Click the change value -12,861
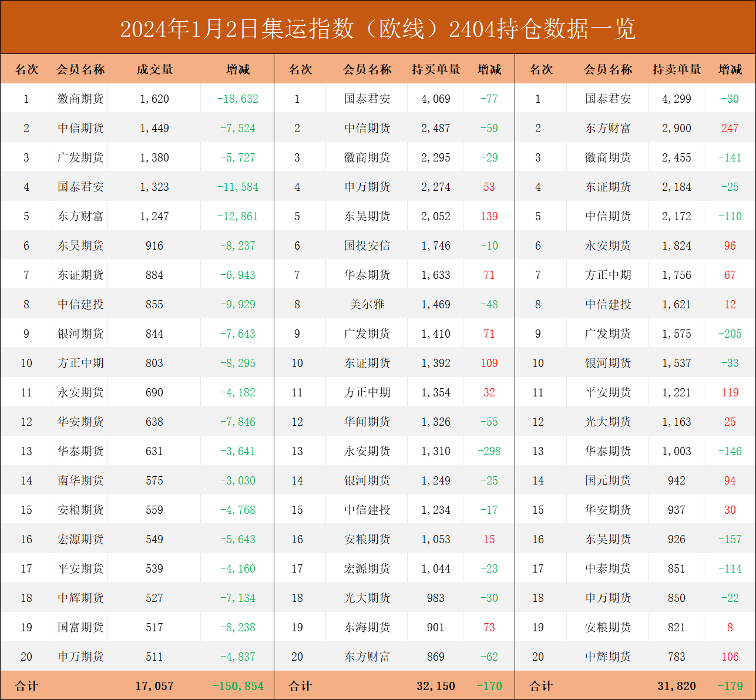Screen dimensions: 756x700 (x=237, y=216)
